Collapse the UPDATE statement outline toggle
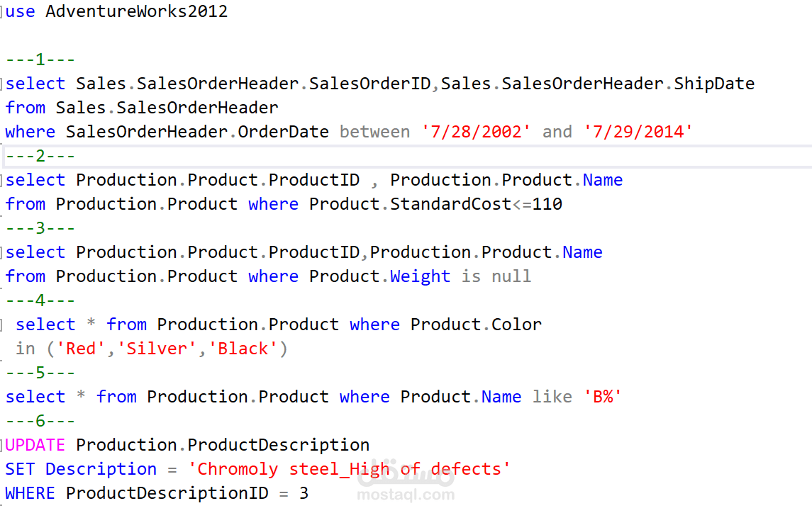The image size is (812, 513). coord(3,445)
